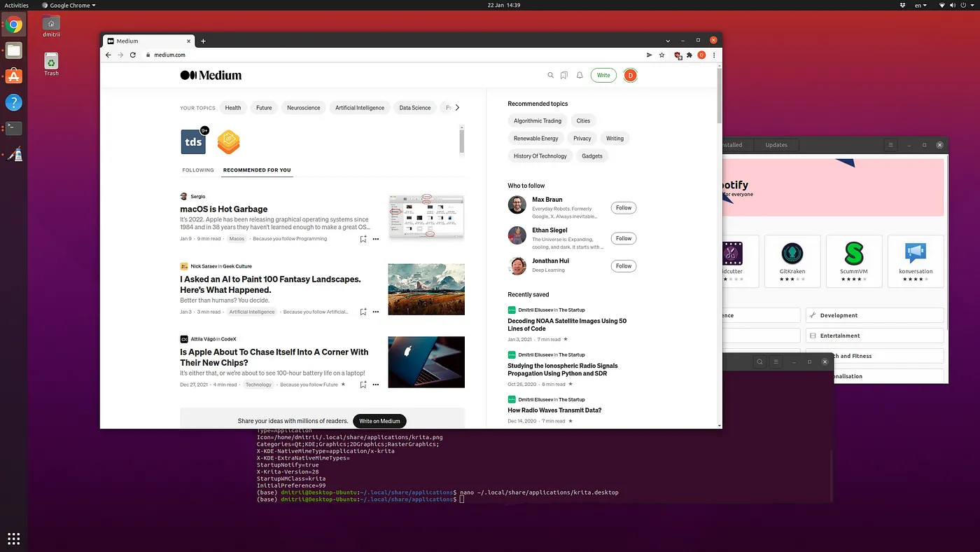Open Terminal from Ubuntu dock
Screen dimensions: 980x552
(x=13, y=128)
